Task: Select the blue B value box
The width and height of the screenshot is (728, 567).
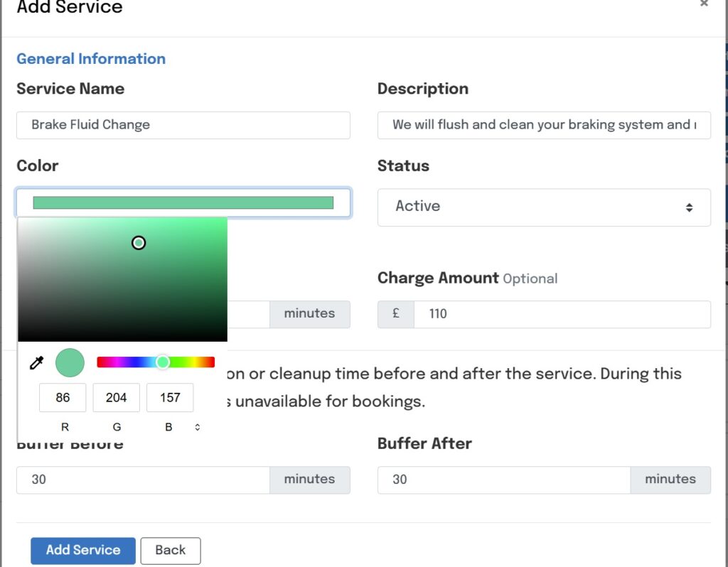Action: click(170, 398)
